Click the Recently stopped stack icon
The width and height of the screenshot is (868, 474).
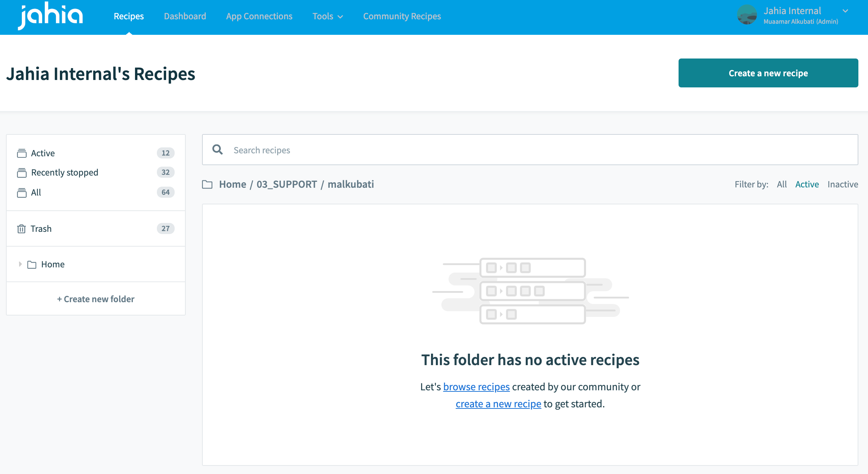22,173
